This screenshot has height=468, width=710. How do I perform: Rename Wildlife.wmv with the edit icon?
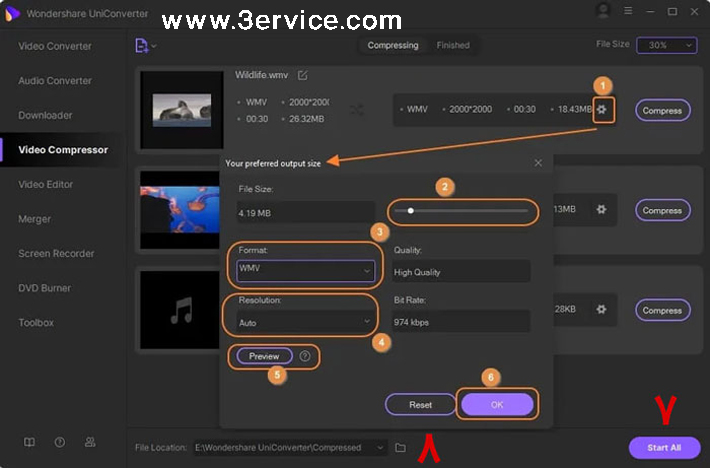click(303, 75)
